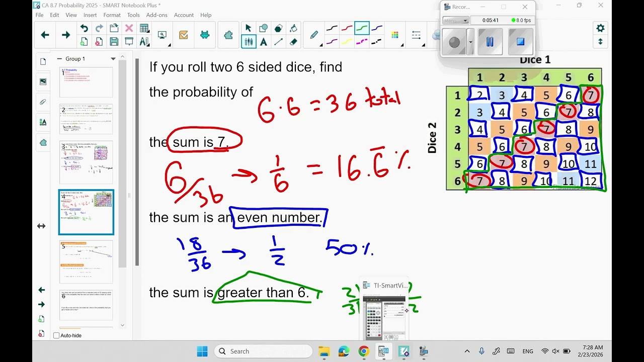Image resolution: width=644 pixels, height=362 pixels.
Task: Open the Account menu
Action: (184, 15)
